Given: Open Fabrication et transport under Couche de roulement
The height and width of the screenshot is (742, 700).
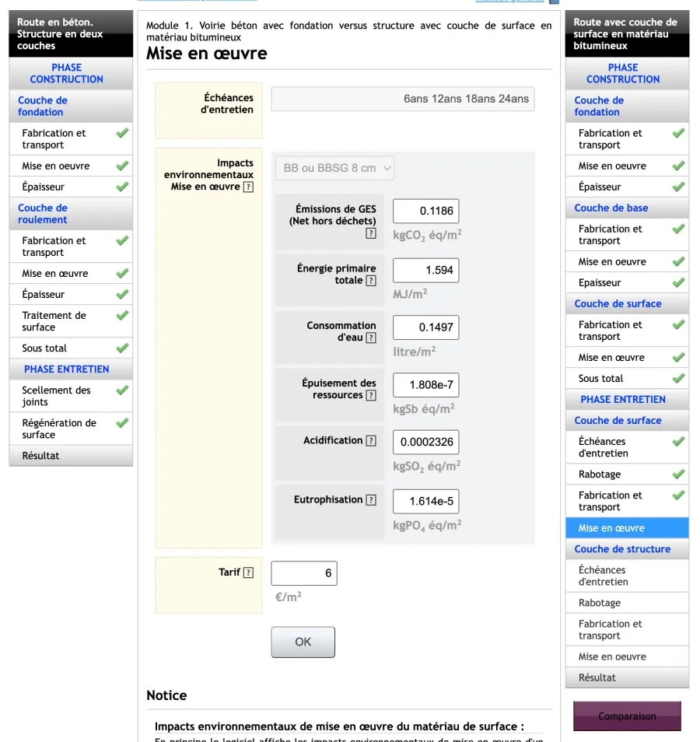Looking at the screenshot, I should [x=71, y=247].
